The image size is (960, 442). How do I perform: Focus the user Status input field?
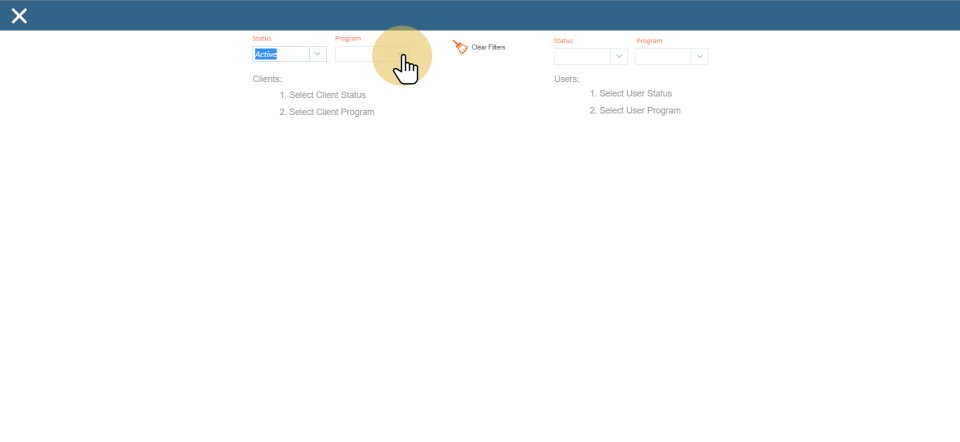point(581,57)
